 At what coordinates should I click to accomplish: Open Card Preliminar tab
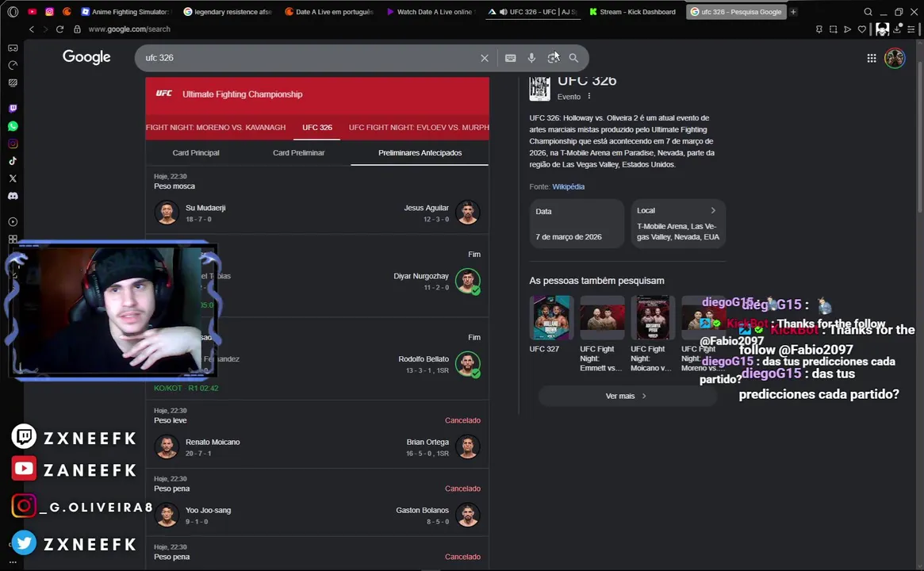pyautogui.click(x=299, y=152)
